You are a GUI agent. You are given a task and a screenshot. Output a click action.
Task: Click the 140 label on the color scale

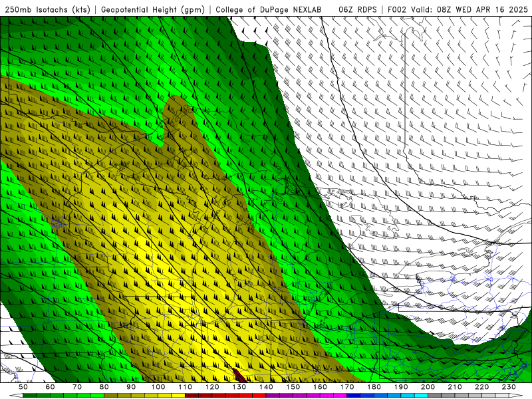coord(266,387)
